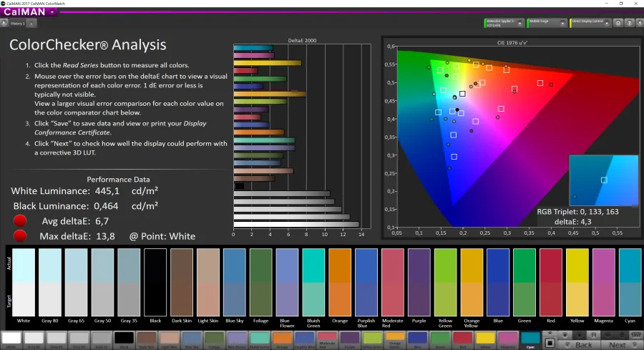The height and width of the screenshot is (350, 644).
Task: Select the History 1 tab
Action: pyautogui.click(x=18, y=24)
